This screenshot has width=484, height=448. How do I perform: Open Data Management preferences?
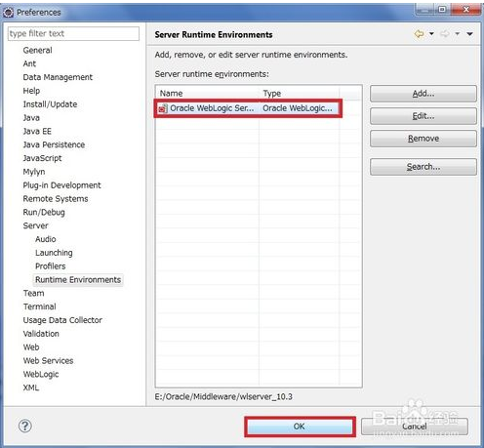coord(58,77)
